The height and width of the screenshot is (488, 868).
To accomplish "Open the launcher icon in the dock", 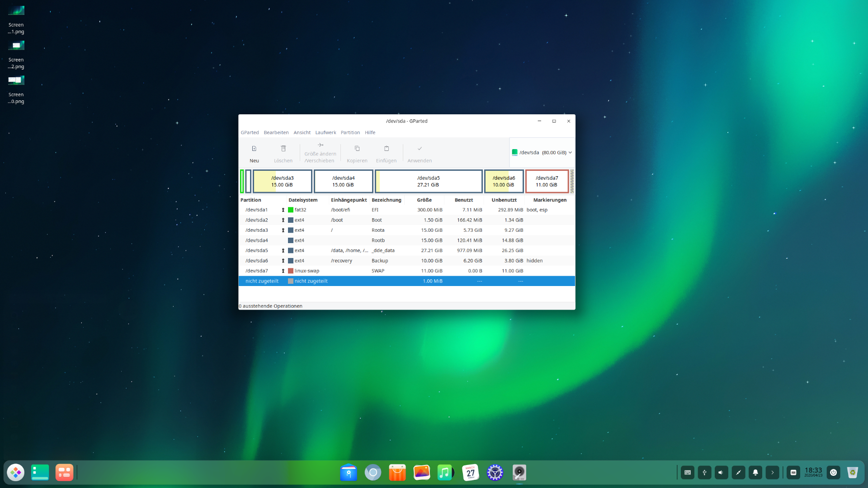I will click(x=16, y=473).
